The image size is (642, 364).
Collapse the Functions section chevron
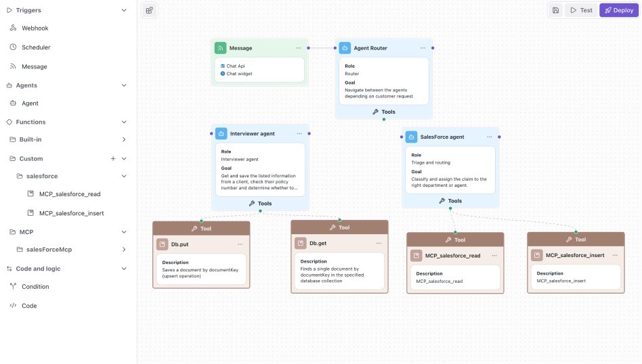(124, 122)
